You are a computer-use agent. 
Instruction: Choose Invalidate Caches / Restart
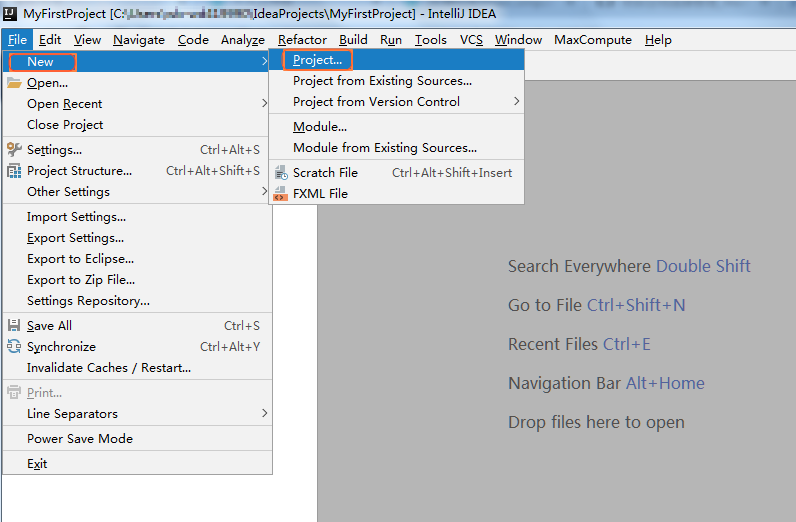click(x=108, y=368)
